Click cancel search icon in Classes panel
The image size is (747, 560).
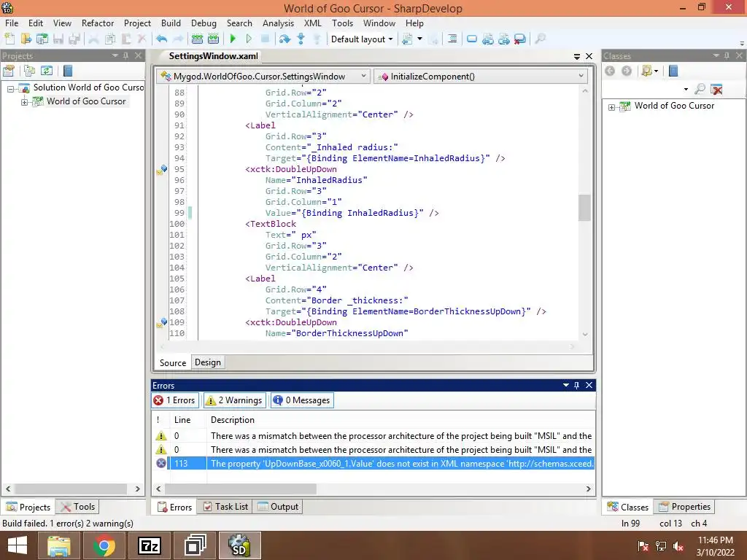716,89
